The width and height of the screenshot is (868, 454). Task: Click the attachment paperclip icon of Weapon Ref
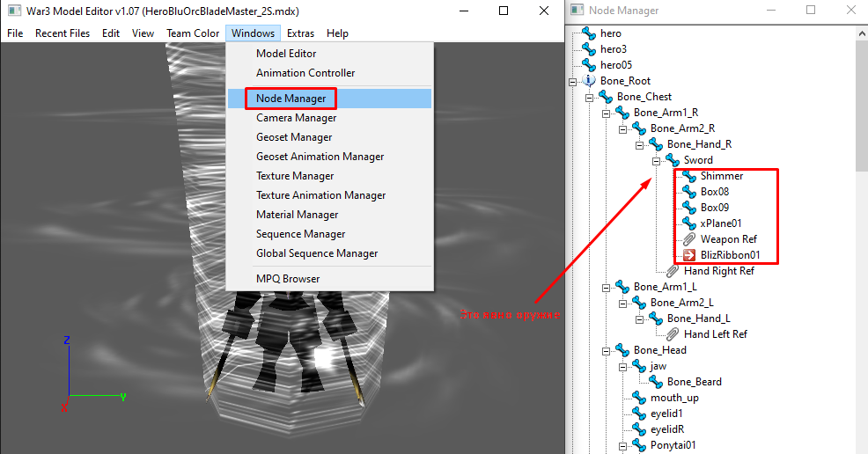[689, 239]
